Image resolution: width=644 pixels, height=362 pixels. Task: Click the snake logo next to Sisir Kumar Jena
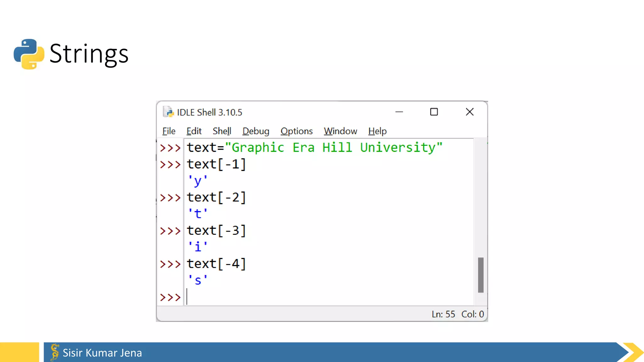coord(55,352)
